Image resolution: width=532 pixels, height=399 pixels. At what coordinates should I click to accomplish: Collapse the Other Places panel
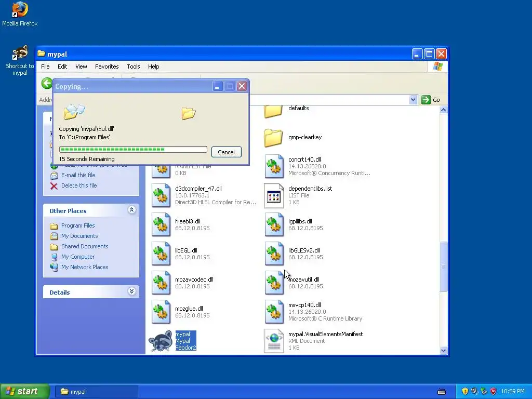point(131,210)
